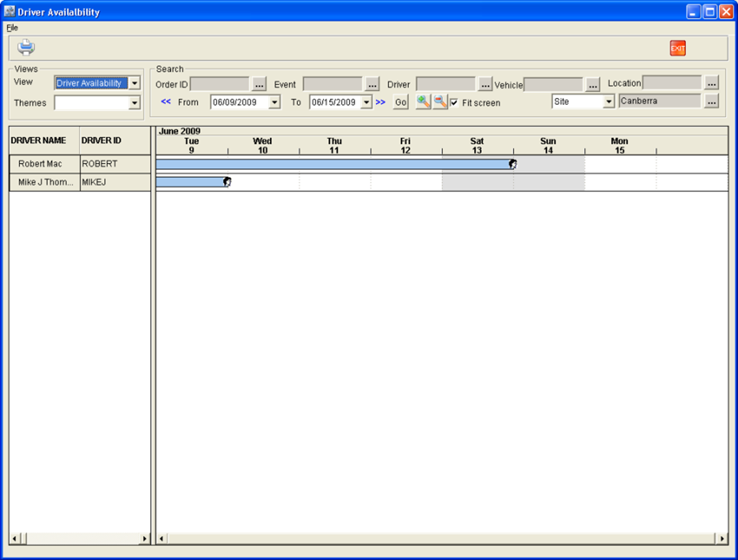Click the Wed 10 day header
Screen dimensions: 738x560
(263, 145)
